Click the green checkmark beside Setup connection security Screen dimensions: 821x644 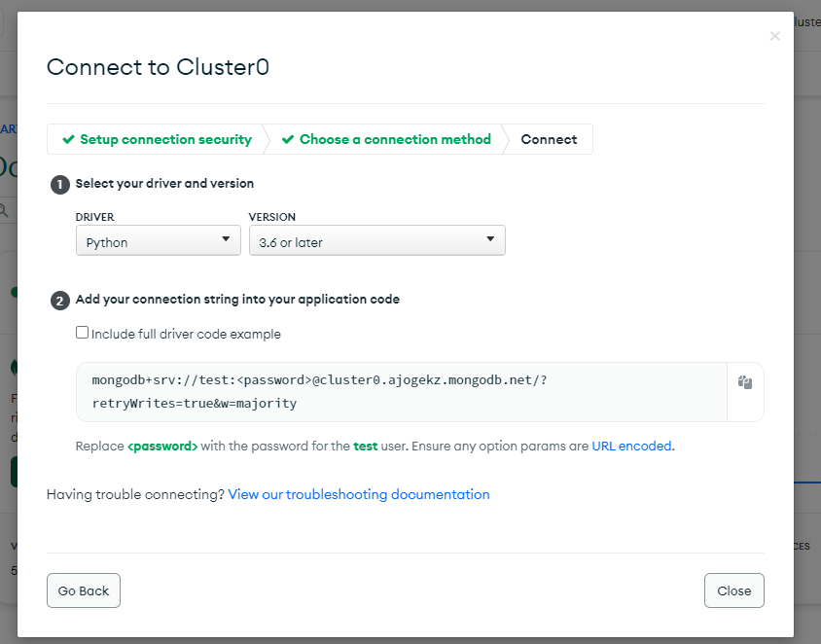click(x=68, y=139)
